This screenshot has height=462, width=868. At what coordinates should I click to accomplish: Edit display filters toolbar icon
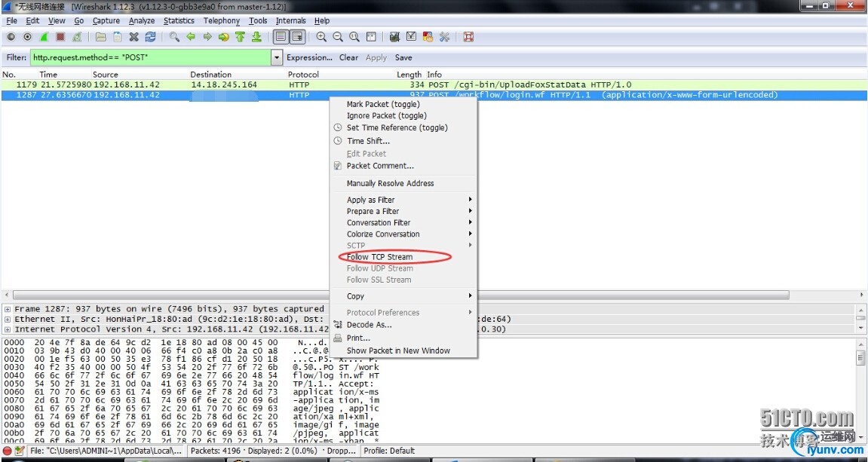tap(411, 37)
